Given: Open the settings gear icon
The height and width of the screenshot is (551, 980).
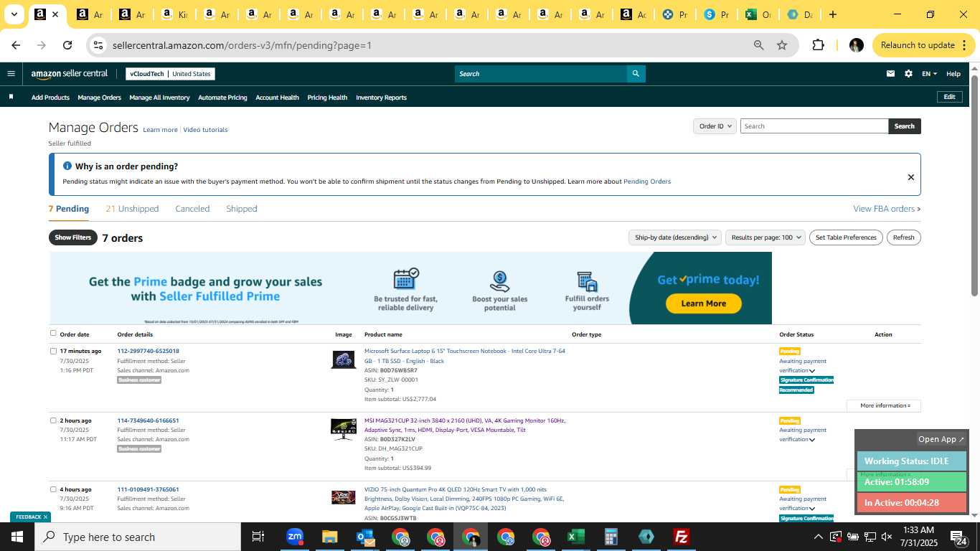Looking at the screenshot, I should (x=908, y=73).
